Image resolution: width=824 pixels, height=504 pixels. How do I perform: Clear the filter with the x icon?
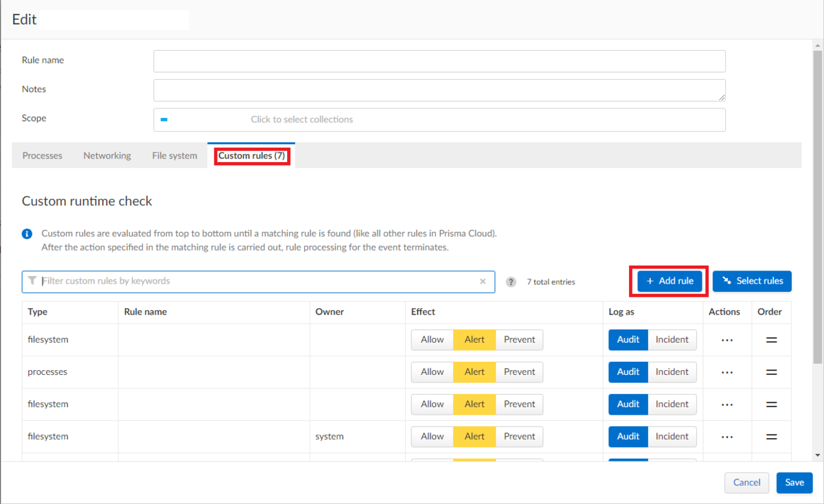(483, 281)
